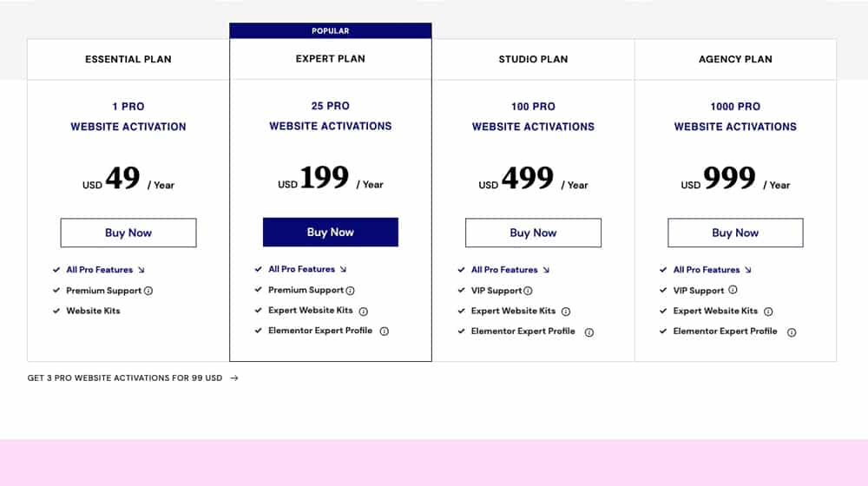Click Buy Now for Studio plan

click(533, 233)
